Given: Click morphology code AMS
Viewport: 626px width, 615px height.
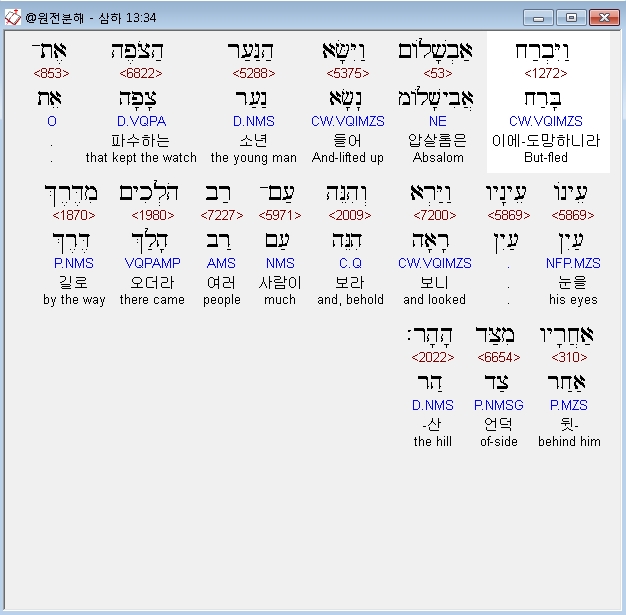Looking at the screenshot, I should click(x=221, y=263).
